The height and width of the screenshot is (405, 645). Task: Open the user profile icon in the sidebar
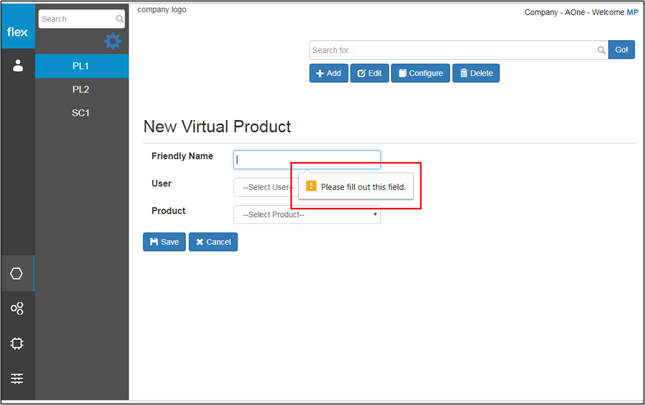pyautogui.click(x=18, y=66)
